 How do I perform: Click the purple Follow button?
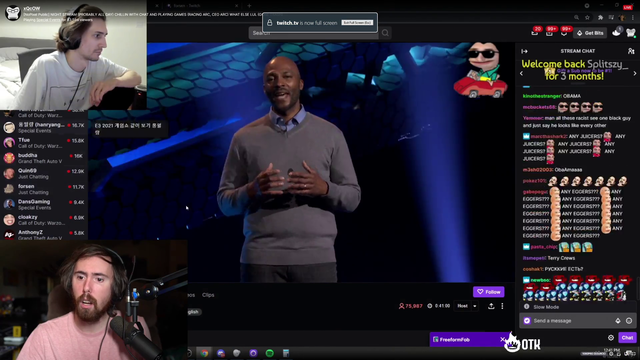489,292
